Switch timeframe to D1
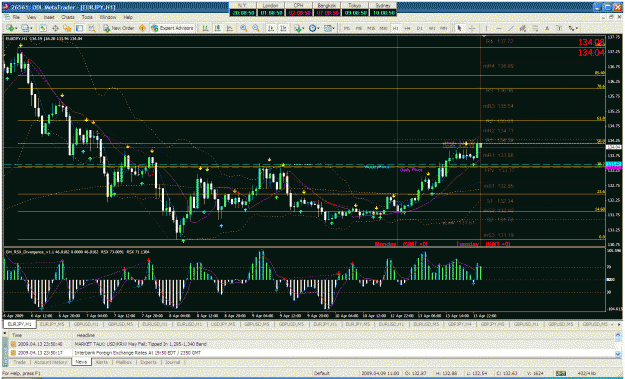The width and height of the screenshot is (625, 379). 420,28
